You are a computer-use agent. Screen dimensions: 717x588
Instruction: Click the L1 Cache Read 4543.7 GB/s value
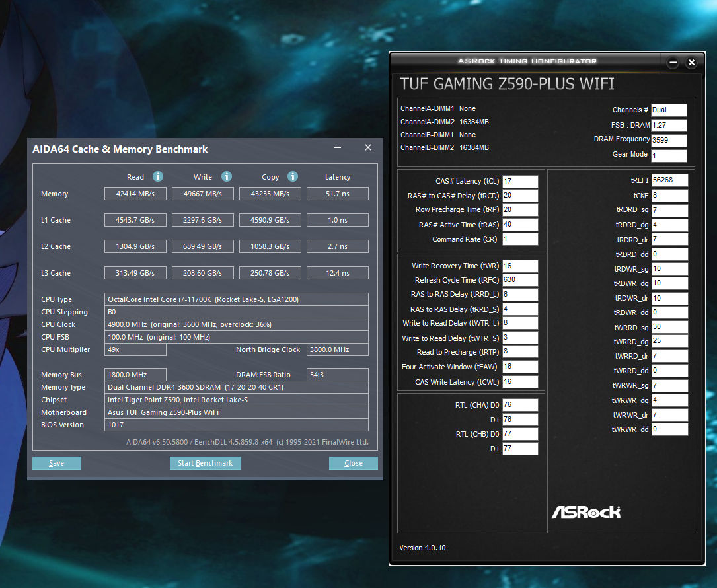point(135,220)
